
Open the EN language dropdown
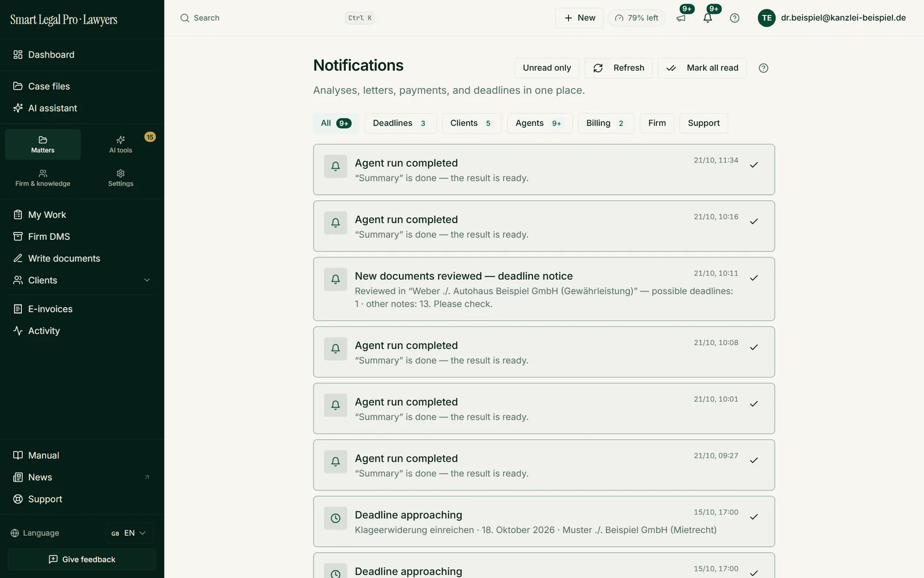(129, 533)
